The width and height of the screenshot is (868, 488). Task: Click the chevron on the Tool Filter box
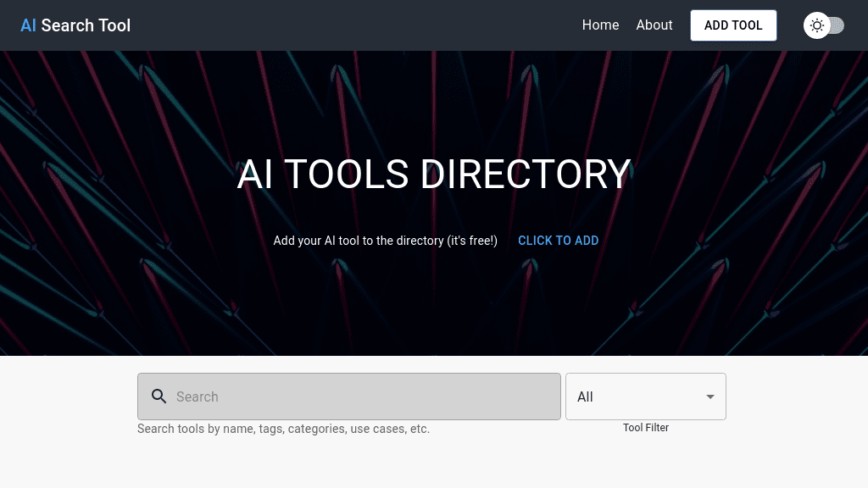[709, 396]
